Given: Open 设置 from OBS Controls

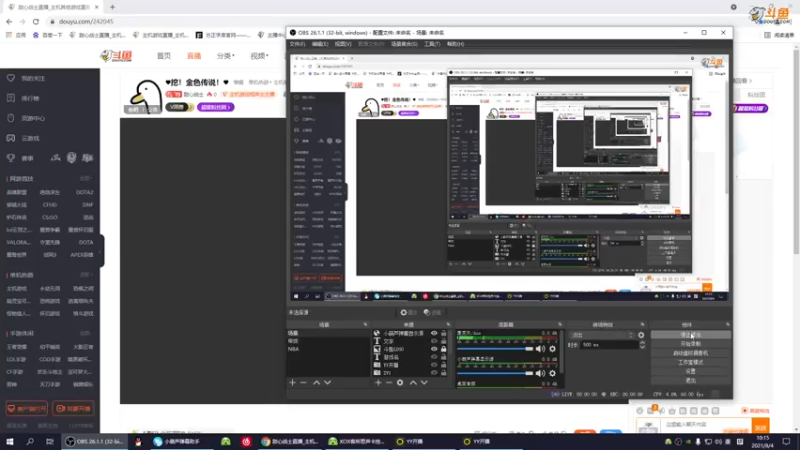Looking at the screenshot, I should [691, 371].
